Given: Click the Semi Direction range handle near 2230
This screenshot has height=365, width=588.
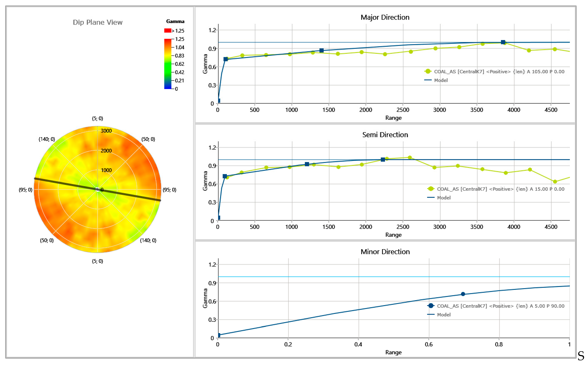Looking at the screenshot, I should click(383, 160).
